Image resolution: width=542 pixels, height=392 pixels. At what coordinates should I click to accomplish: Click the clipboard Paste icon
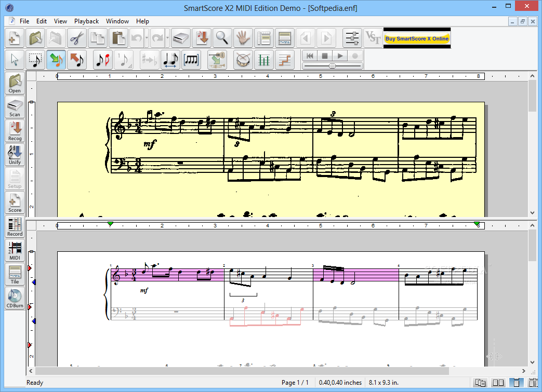pos(118,38)
